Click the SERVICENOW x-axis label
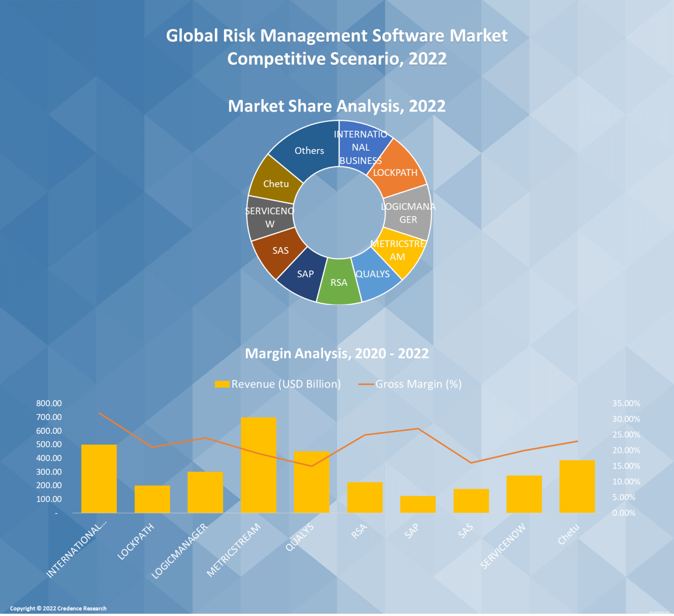The width and height of the screenshot is (674, 616). 503,546
